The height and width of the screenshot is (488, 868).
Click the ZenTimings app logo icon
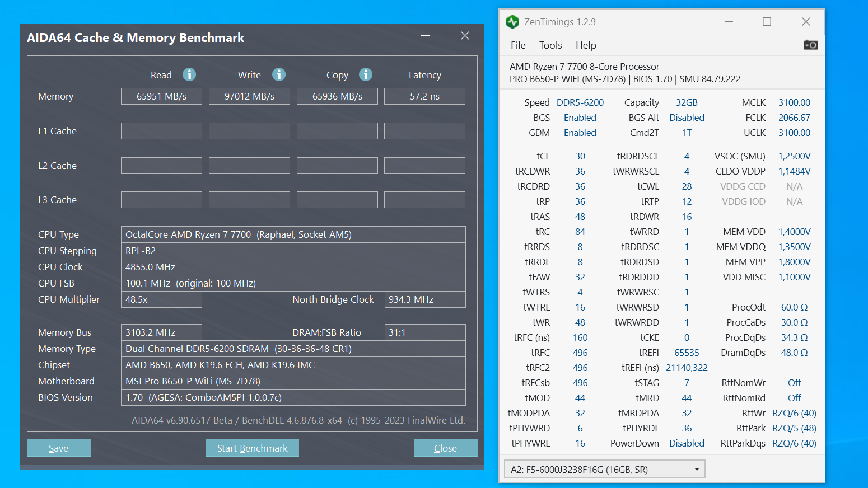[512, 22]
